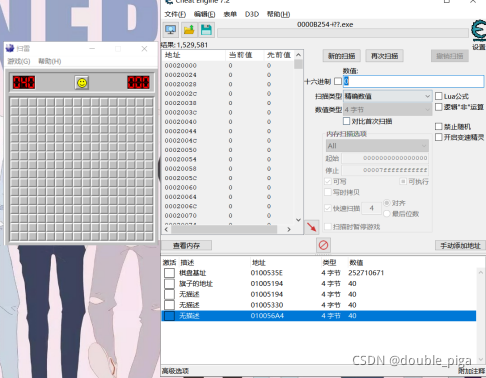Click results list scroll up arrow
The width and height of the screenshot is (486, 378).
coord(298,55)
